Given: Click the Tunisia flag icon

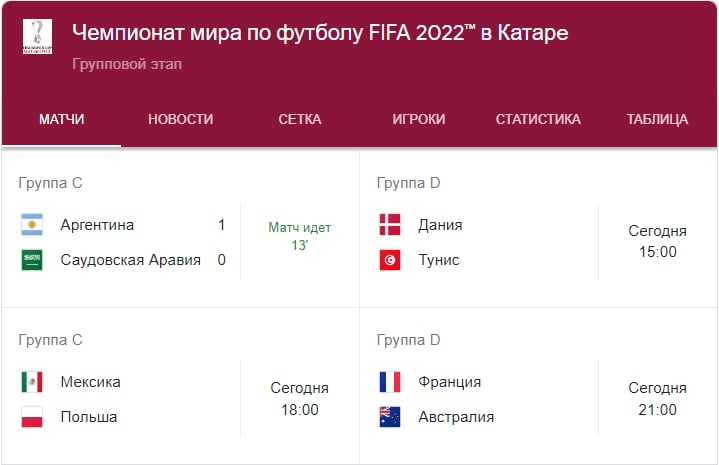Looking at the screenshot, I should (390, 260).
